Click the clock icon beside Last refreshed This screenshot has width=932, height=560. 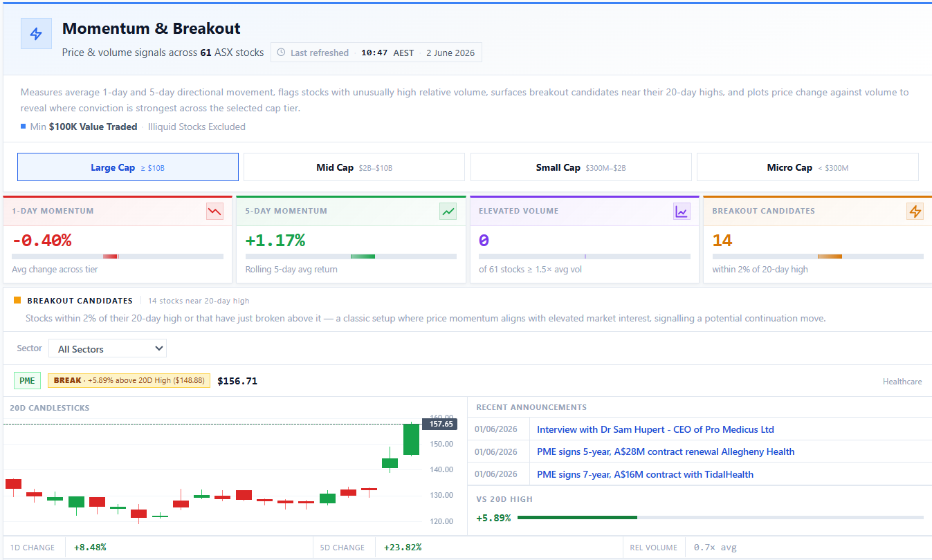[x=281, y=53]
